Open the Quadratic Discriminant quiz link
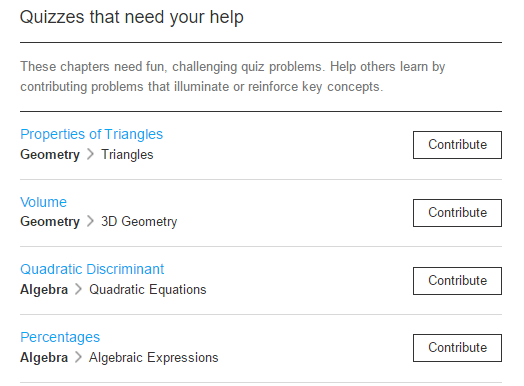Screen dimensions: 524x386 pos(92,269)
